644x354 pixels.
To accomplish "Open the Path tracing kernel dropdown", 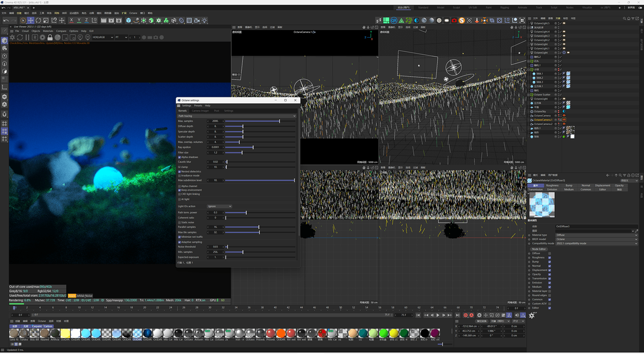I will click(236, 116).
